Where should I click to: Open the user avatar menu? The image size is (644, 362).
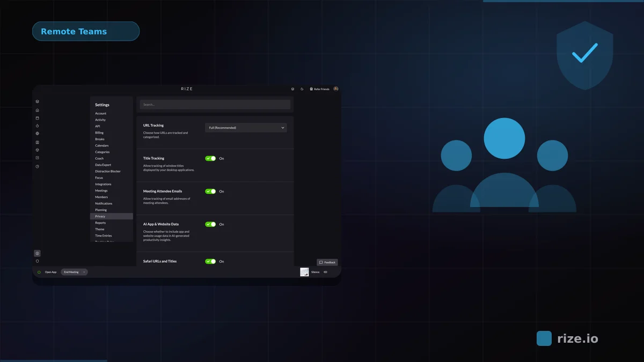click(335, 89)
